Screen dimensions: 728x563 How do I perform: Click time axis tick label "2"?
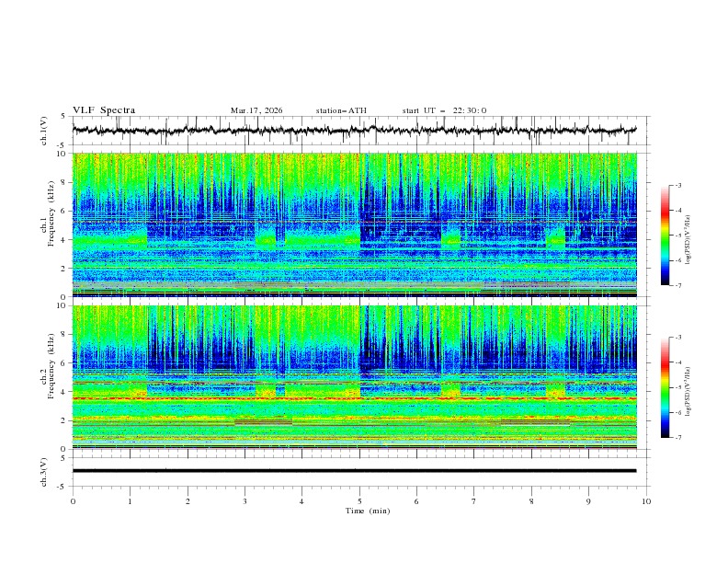188,501
